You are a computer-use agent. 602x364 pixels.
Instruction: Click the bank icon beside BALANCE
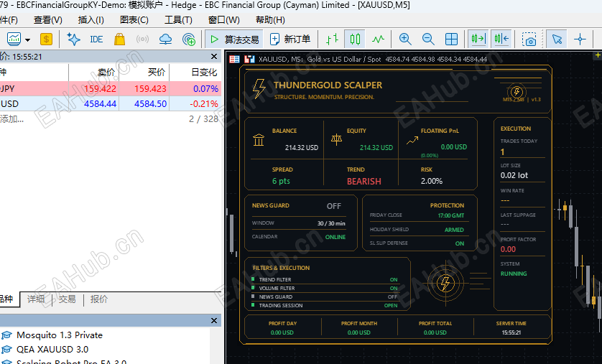[x=259, y=139]
